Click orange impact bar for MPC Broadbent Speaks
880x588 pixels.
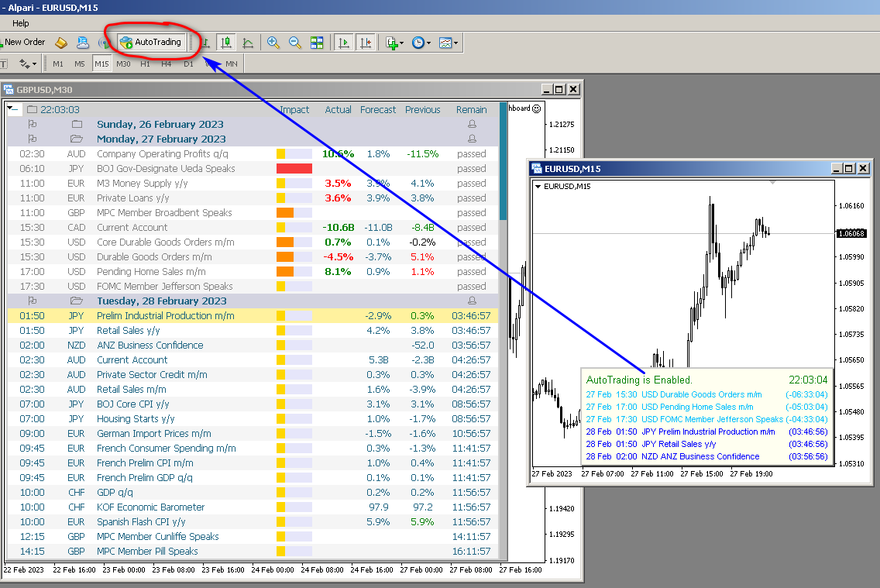pos(285,212)
